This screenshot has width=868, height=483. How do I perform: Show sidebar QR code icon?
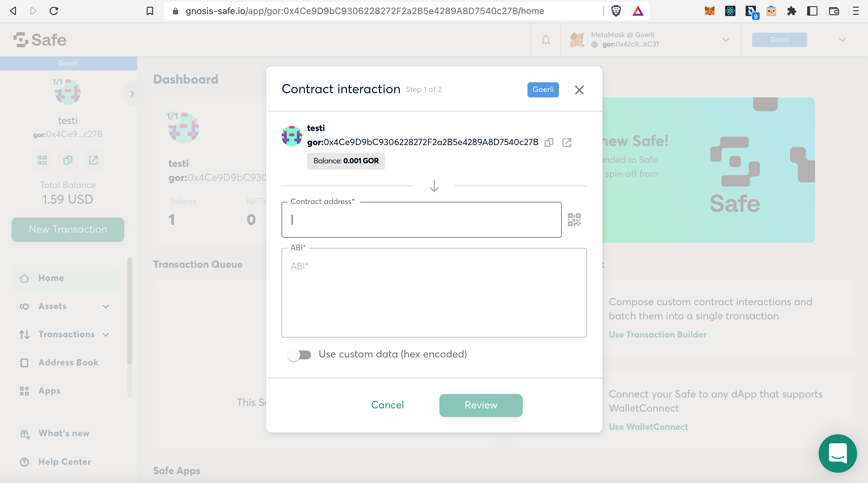42,160
